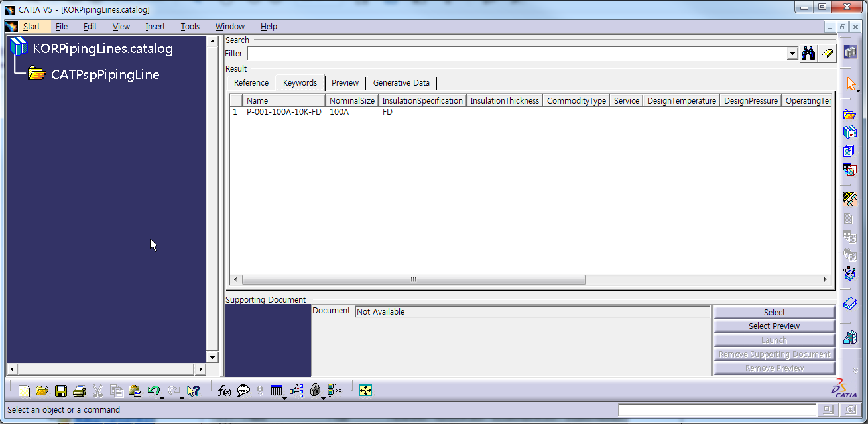Click the results table scroll right arrow

826,280
